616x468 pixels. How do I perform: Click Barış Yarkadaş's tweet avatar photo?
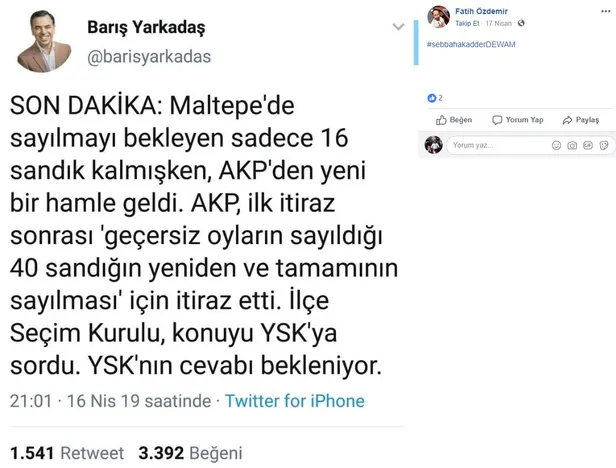click(x=48, y=41)
